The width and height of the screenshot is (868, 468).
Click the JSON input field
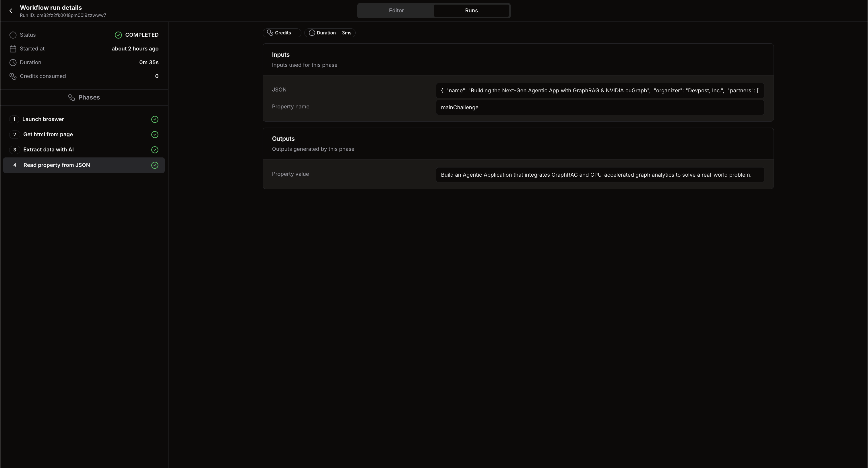pos(600,90)
